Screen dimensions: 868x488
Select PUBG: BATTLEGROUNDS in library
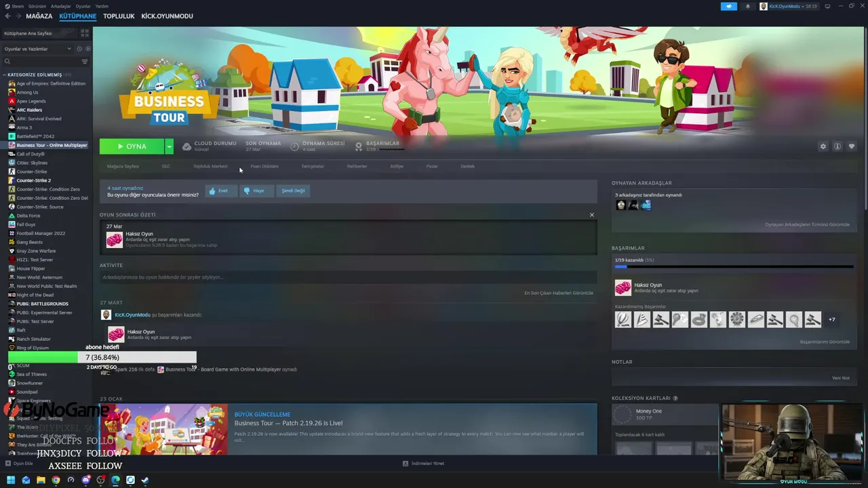[x=42, y=304]
